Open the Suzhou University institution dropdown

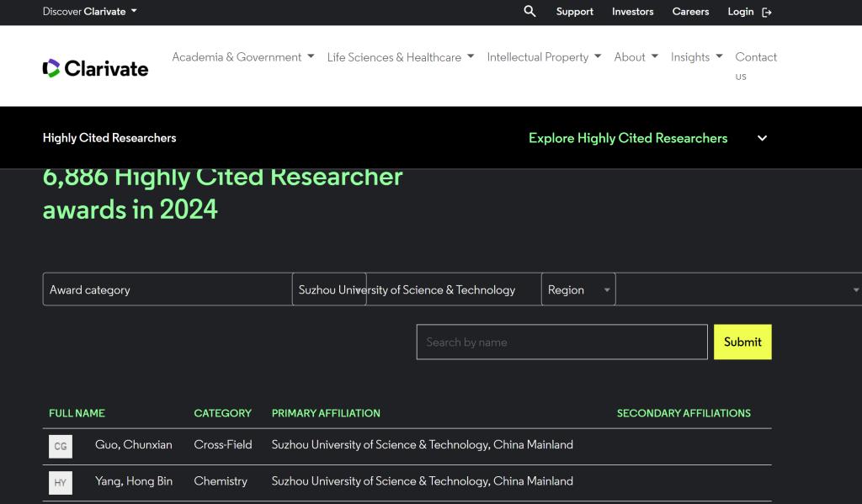[329, 289]
